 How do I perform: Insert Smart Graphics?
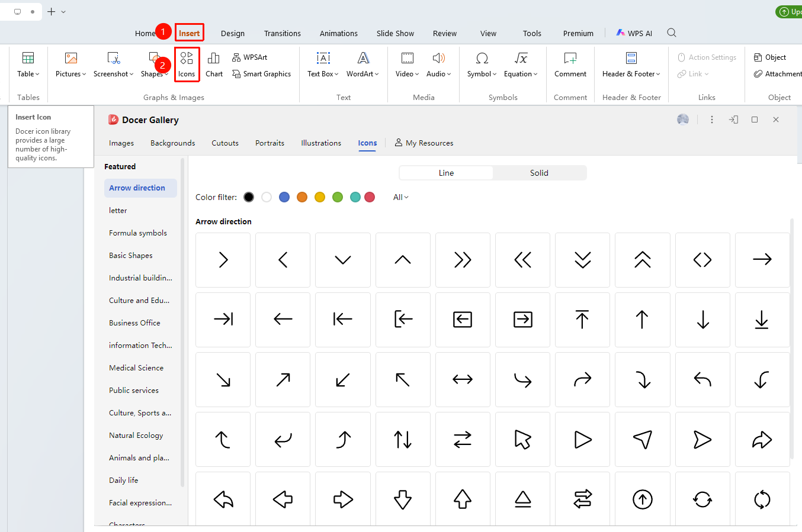(261, 74)
